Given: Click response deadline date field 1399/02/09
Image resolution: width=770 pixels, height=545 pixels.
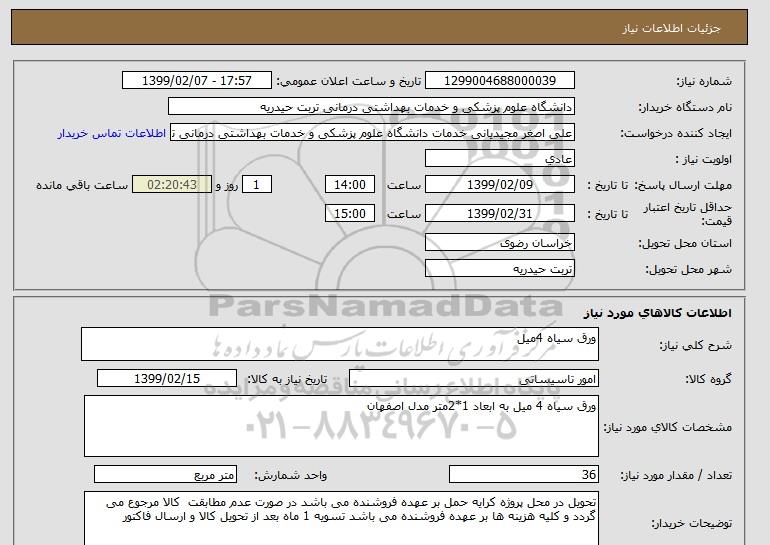Looking at the screenshot, I should click(499, 185).
